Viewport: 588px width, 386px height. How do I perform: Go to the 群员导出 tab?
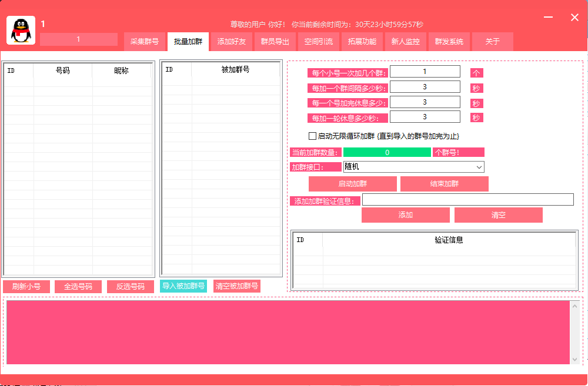coord(275,42)
